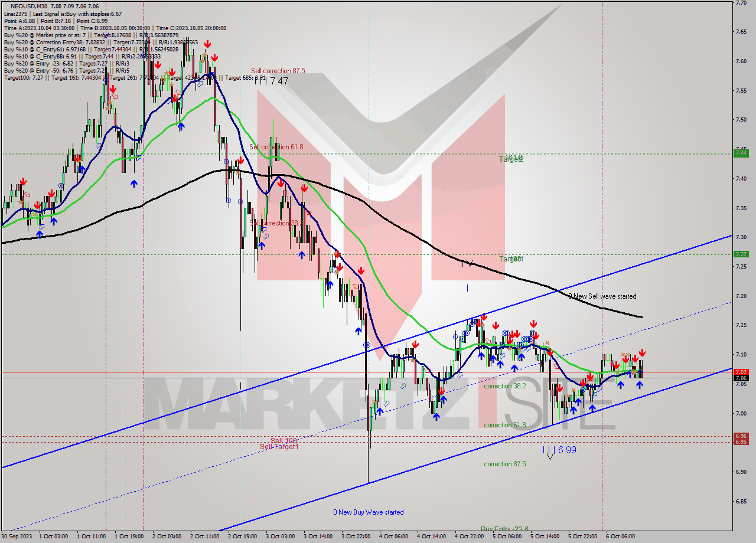Click the 'Target2' level label
Screen dimensions: 756x543
point(511,159)
